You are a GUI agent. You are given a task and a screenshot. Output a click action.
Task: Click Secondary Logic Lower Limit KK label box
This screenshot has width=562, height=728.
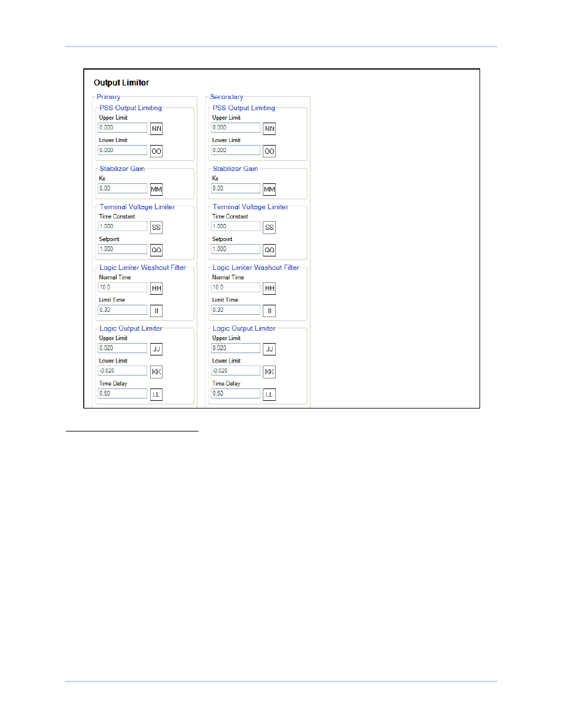269,372
